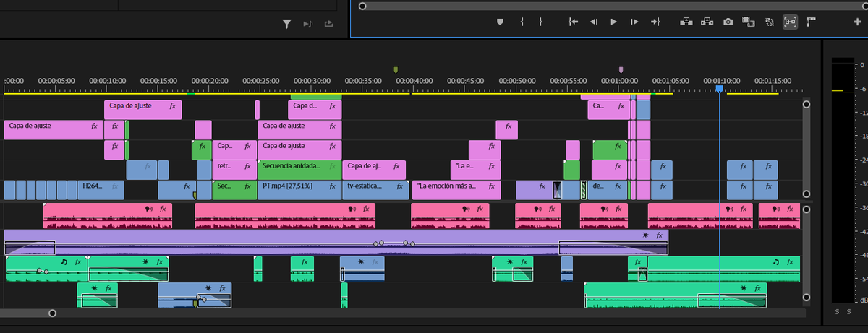This screenshot has height=333, width=868.
Task: Select the 'de...' blue clip
Action: (609, 190)
